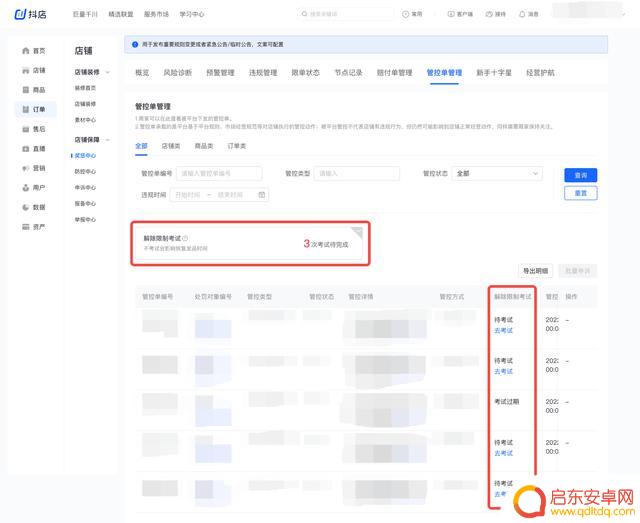The width and height of the screenshot is (640, 523).
Task: Click 去考试 link in first table row
Action: [503, 330]
